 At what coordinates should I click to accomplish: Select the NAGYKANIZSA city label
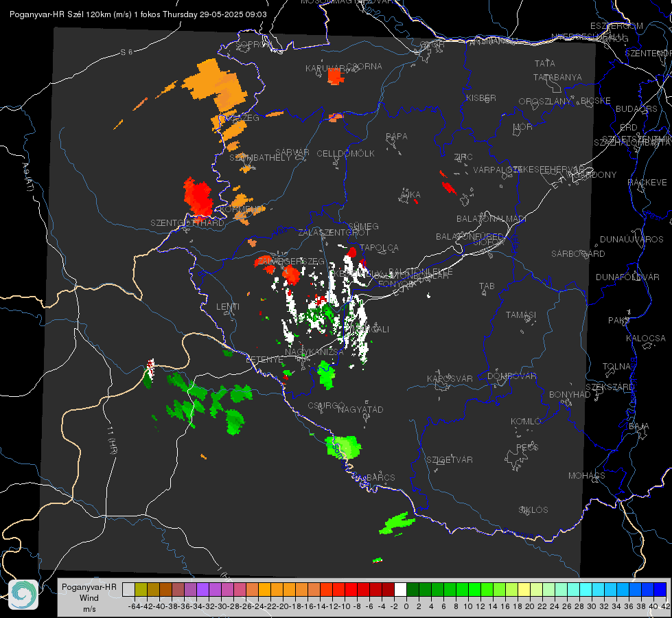tap(314, 352)
